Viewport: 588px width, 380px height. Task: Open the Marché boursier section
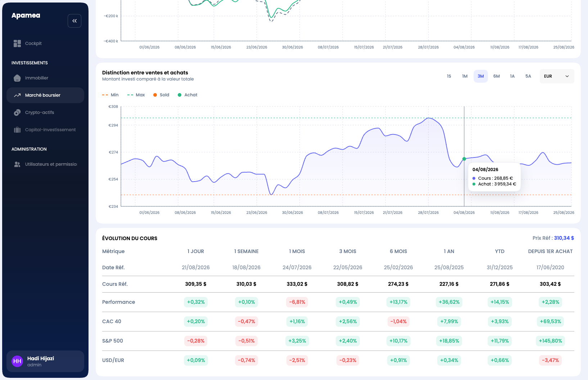tap(45, 95)
